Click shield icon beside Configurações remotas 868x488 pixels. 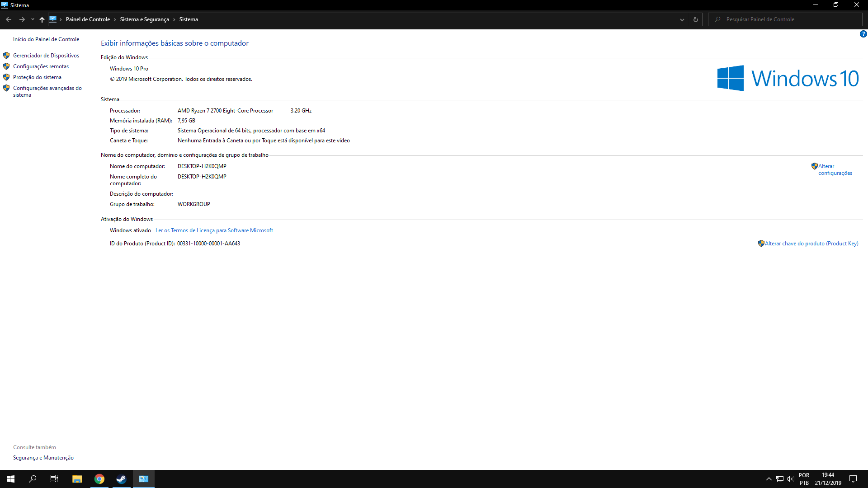[x=6, y=66]
